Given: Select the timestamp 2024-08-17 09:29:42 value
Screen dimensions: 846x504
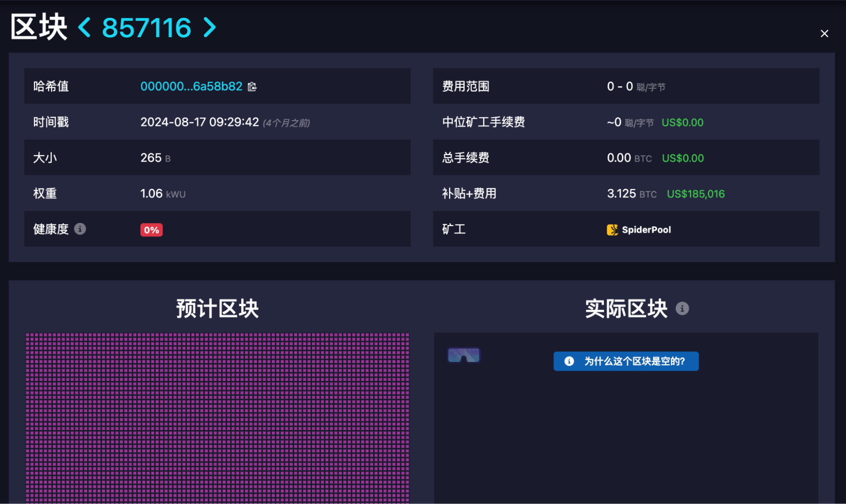Looking at the screenshot, I should 200,122.
